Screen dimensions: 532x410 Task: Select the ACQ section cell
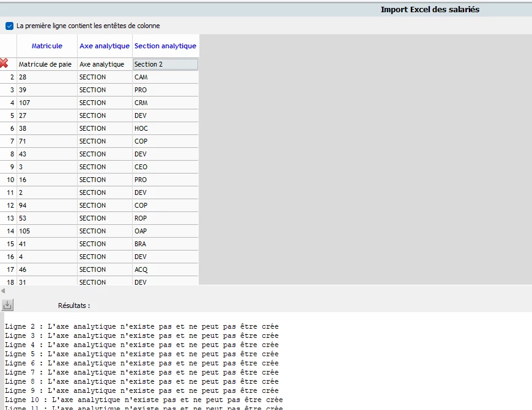click(x=165, y=269)
